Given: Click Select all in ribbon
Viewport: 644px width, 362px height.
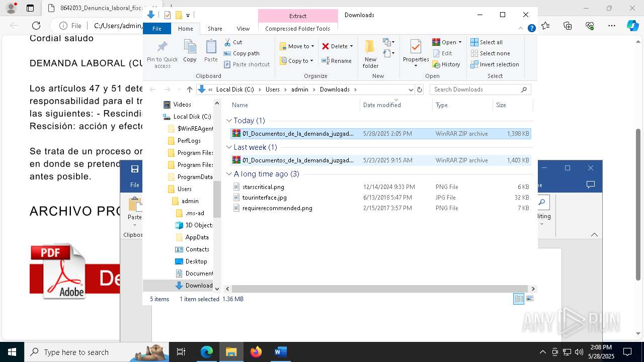Looking at the screenshot, I should 487,42.
